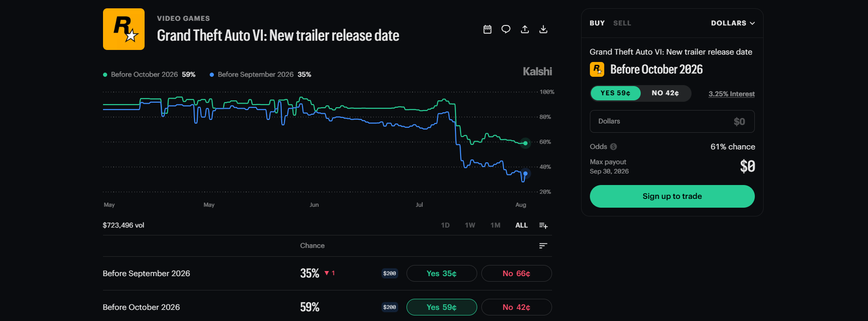Open the sort icon in Chance header

[x=543, y=246]
